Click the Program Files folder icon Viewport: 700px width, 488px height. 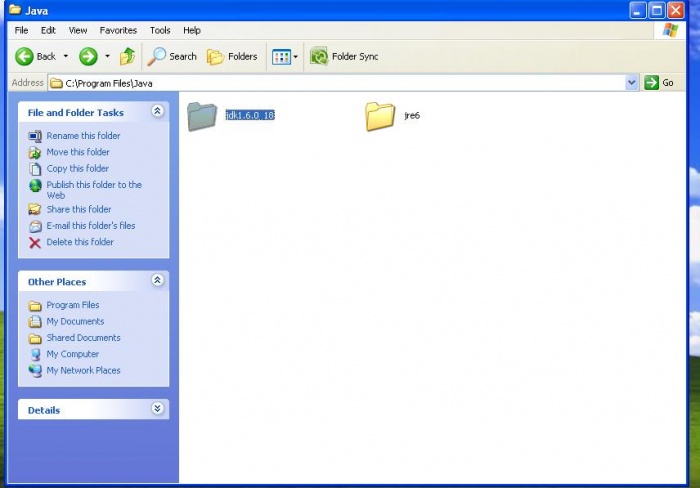click(x=35, y=305)
